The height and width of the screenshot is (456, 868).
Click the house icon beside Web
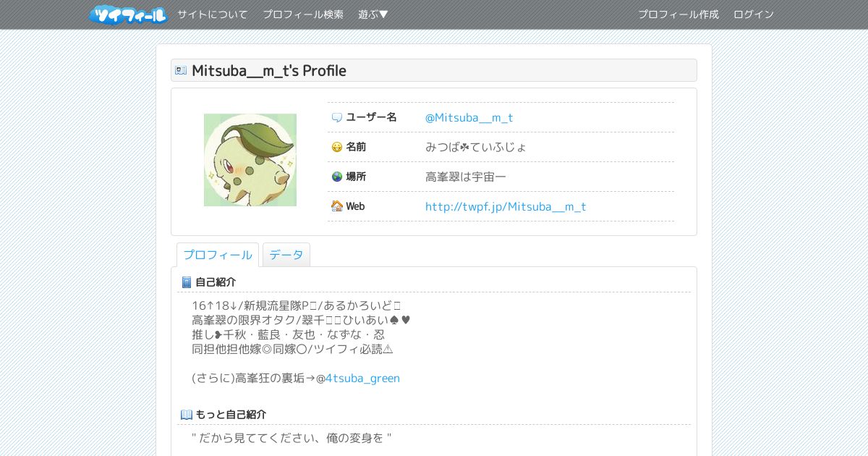click(x=337, y=206)
